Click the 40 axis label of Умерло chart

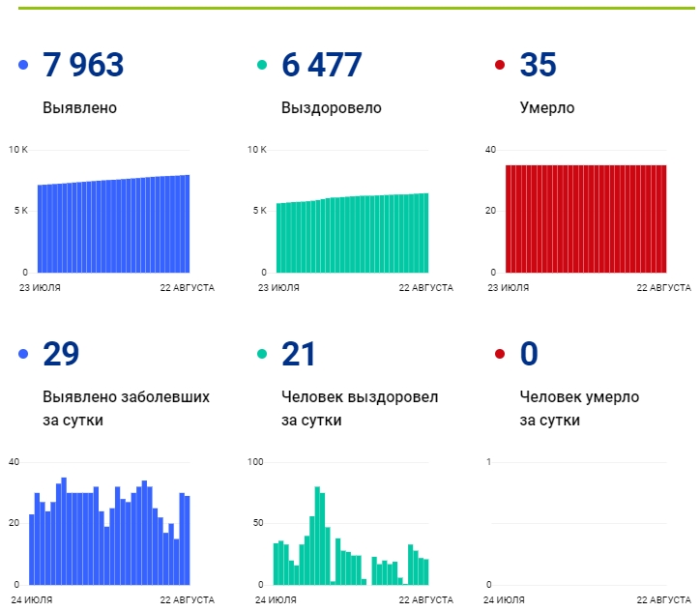click(490, 150)
